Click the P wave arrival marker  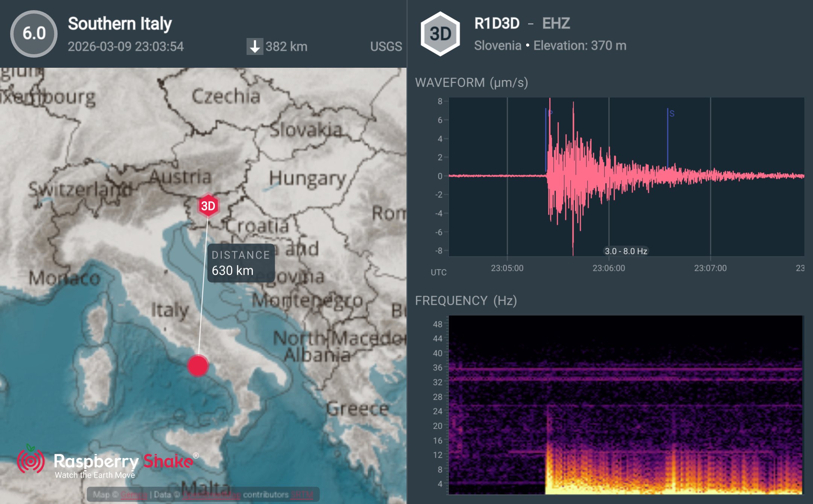pyautogui.click(x=547, y=113)
